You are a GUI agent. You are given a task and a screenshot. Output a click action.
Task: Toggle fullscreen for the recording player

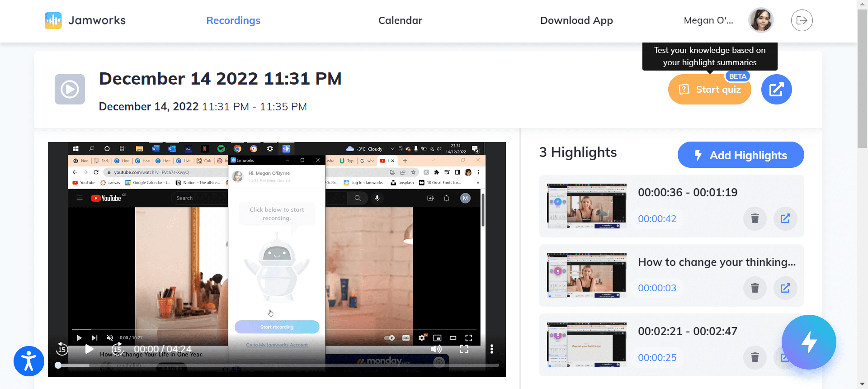coord(464,349)
